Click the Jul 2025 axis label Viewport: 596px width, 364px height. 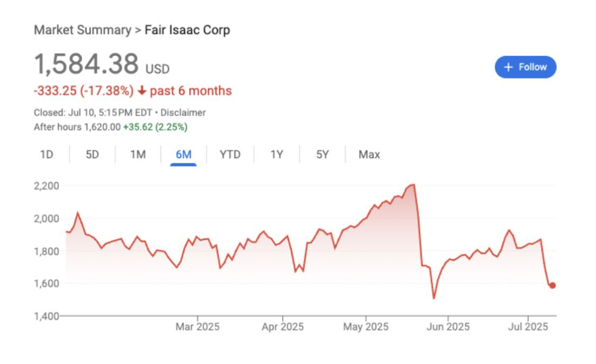(x=529, y=327)
